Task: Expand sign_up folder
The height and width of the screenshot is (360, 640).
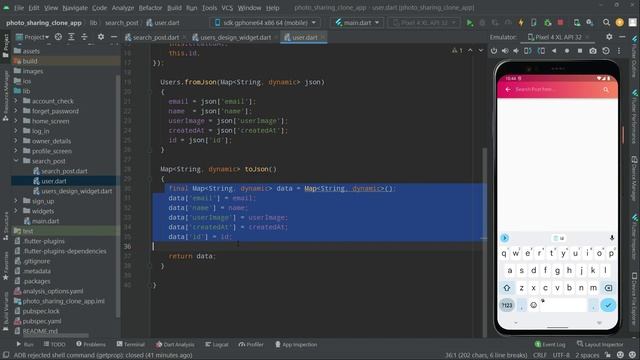Action: click(16, 201)
